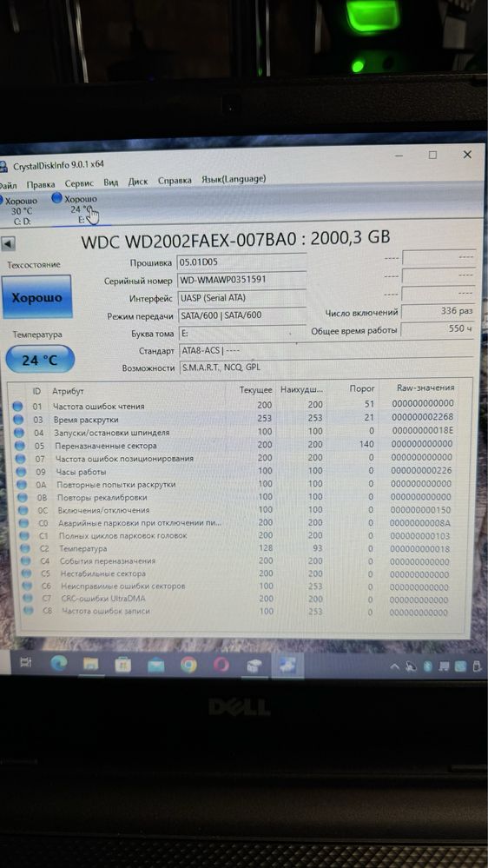This screenshot has height=868, width=488.
Task: Click the Общее время работы value 550 ч
Action: pos(439,329)
